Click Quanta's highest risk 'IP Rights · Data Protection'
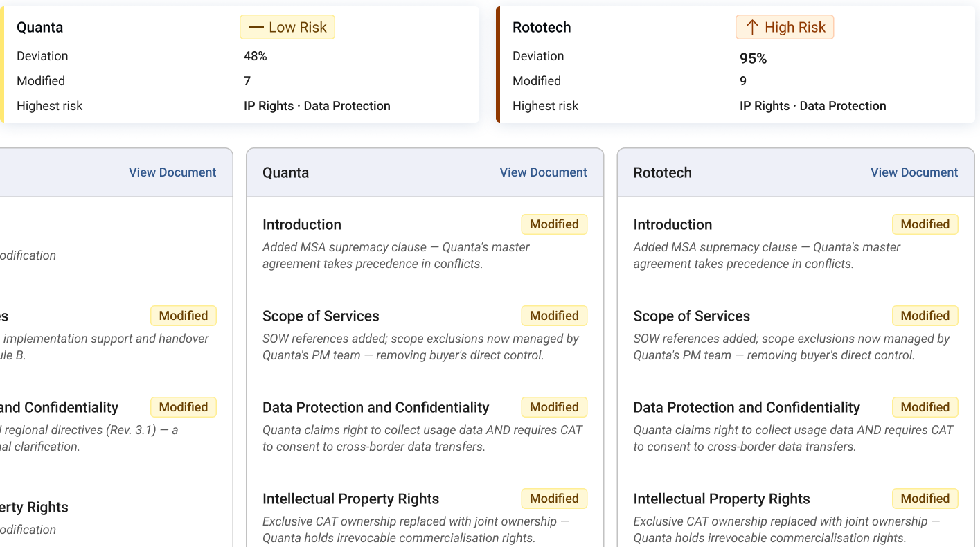The width and height of the screenshot is (980, 547). click(x=317, y=106)
